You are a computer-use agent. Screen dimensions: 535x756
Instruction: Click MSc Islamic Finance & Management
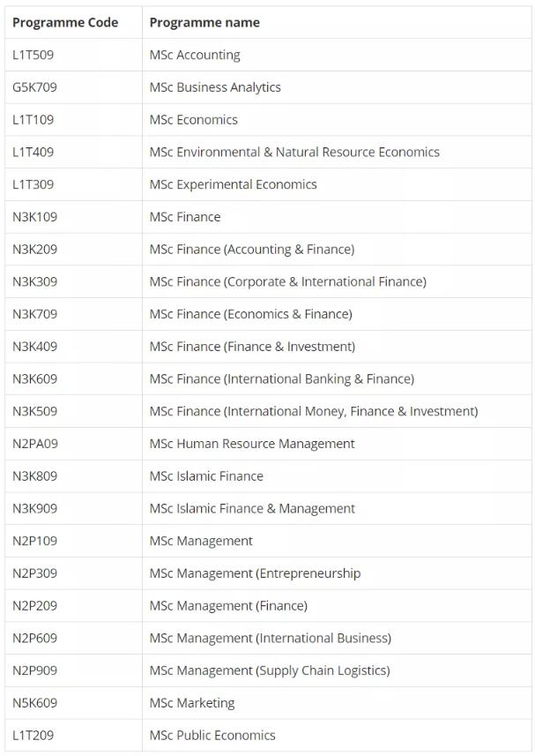252,509
